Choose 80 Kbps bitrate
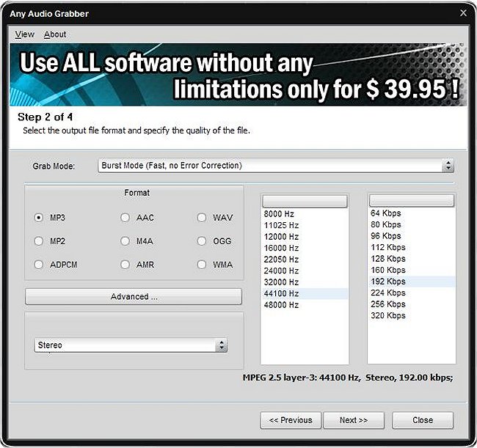 (x=412, y=224)
